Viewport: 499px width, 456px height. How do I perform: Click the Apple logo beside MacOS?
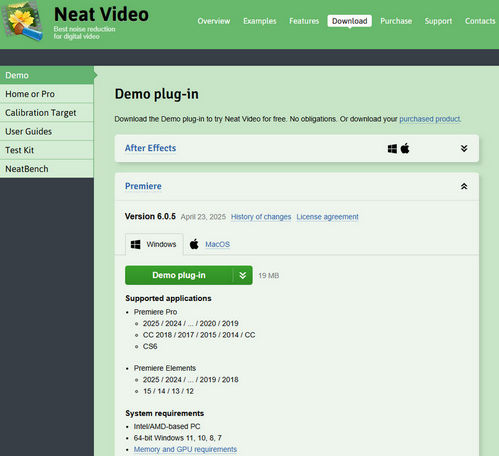[x=194, y=244]
